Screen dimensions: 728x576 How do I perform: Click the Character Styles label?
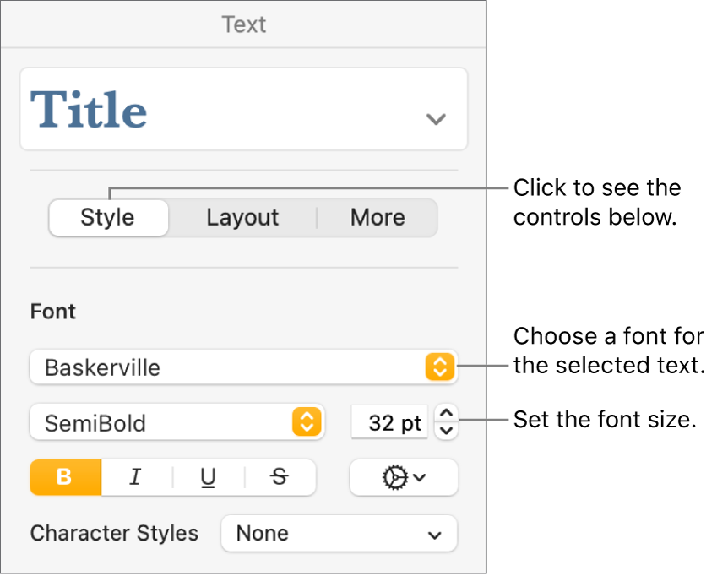pos(115,534)
